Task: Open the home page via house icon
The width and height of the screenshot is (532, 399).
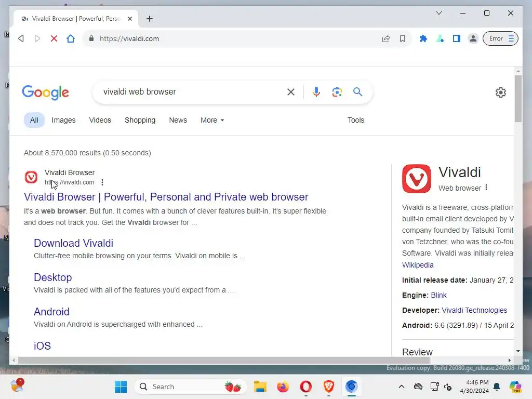Action: pyautogui.click(x=71, y=38)
